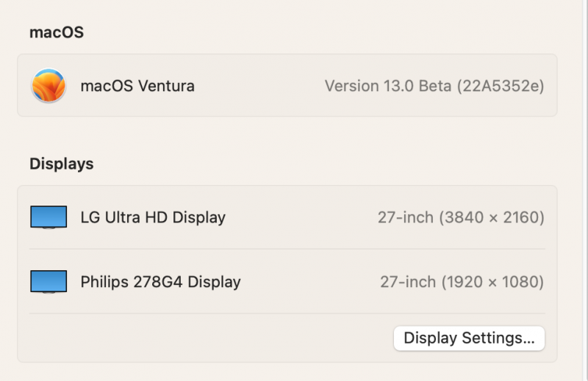Open Display Settings
Image resolution: width=588 pixels, height=381 pixels.
click(x=469, y=338)
